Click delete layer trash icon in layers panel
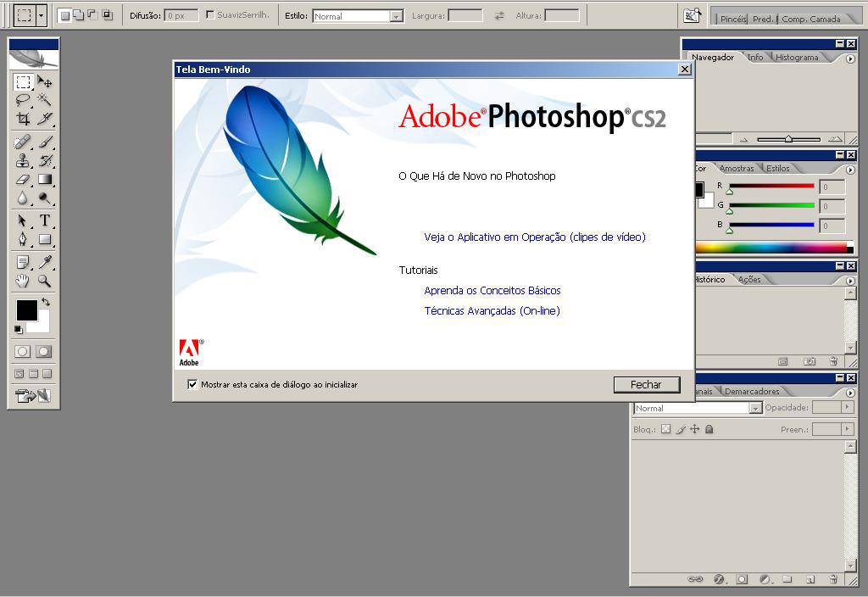 tap(834, 579)
